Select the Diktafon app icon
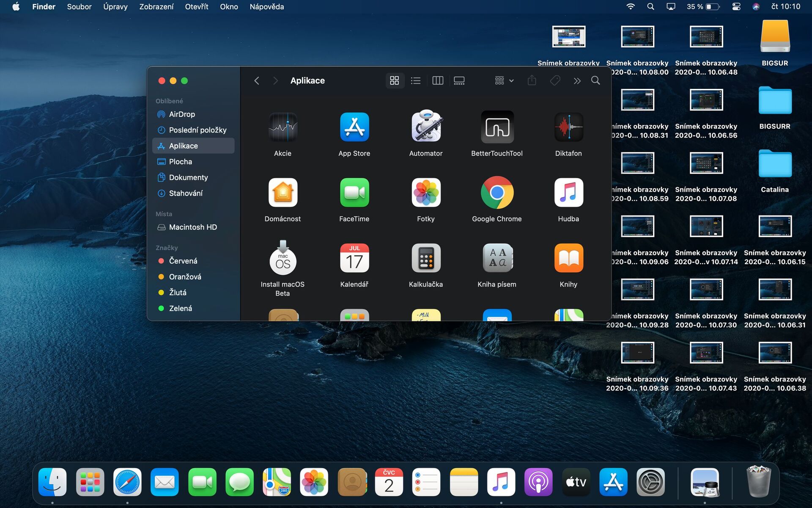 tap(568, 127)
